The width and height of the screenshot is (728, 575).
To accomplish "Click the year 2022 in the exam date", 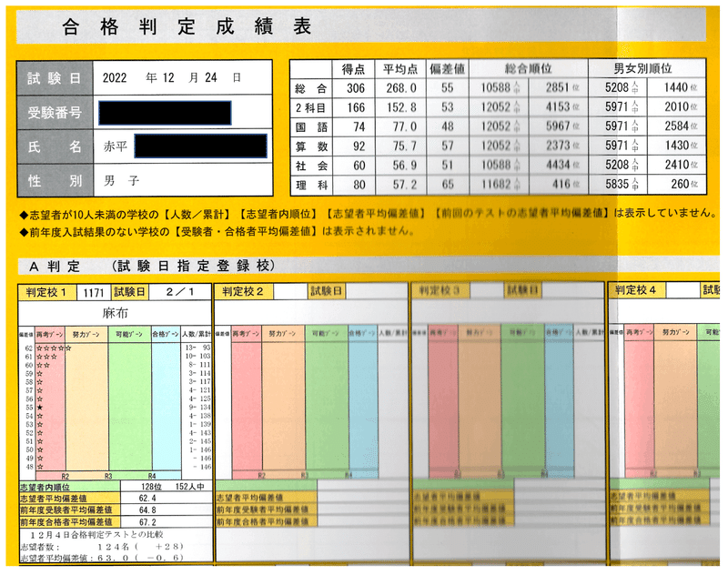I will click(x=115, y=77).
